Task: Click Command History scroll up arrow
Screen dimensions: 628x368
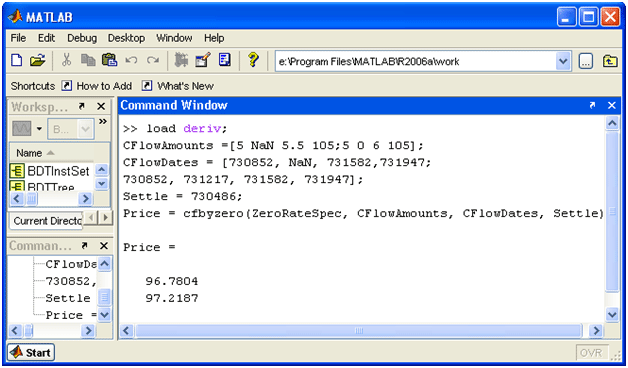Action: click(x=104, y=264)
